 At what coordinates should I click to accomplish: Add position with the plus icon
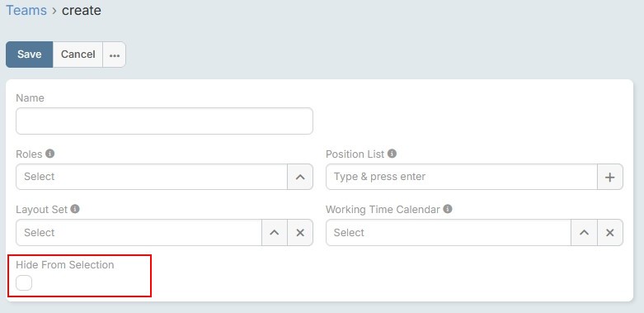(x=610, y=177)
